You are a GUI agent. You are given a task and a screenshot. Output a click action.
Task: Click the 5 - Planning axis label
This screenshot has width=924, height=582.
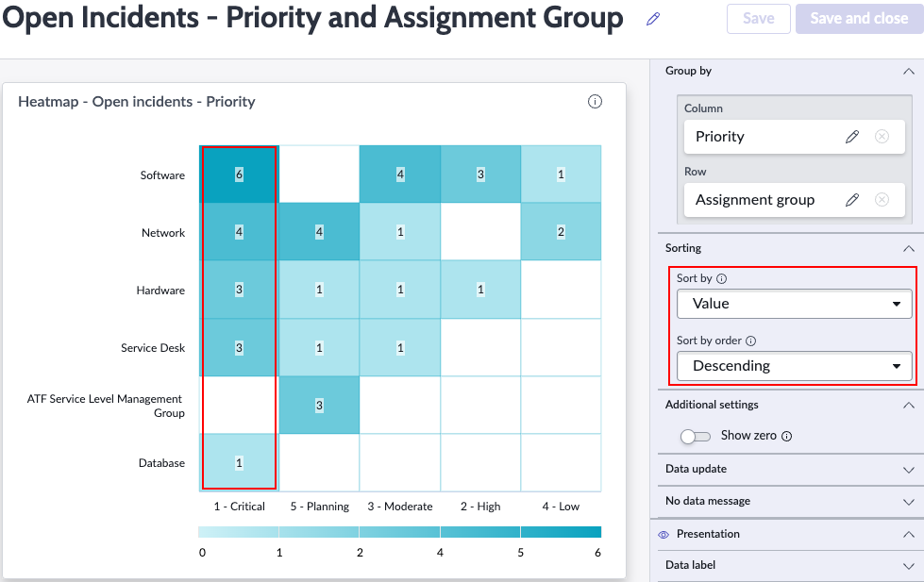[x=319, y=507]
